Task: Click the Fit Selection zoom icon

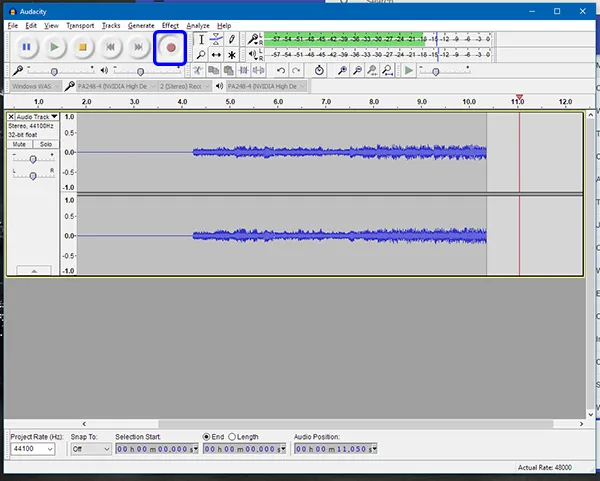Action: (x=372, y=70)
